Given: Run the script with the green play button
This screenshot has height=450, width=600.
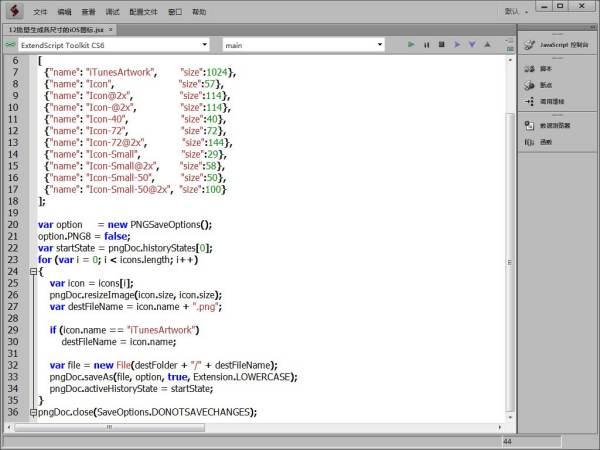Looking at the screenshot, I should point(411,44).
